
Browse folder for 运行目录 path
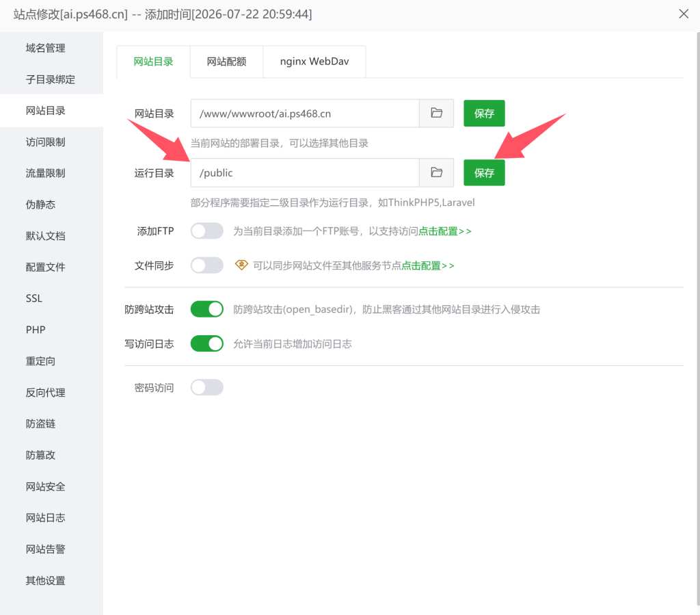coord(436,173)
